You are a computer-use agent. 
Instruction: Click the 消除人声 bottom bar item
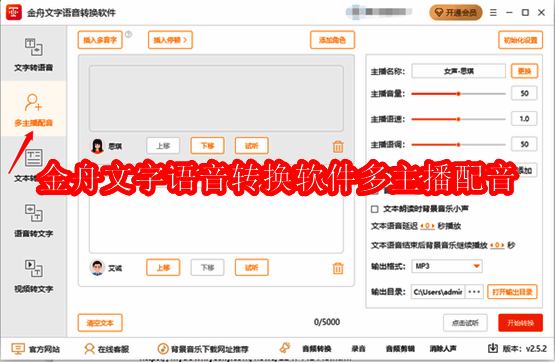click(443, 349)
